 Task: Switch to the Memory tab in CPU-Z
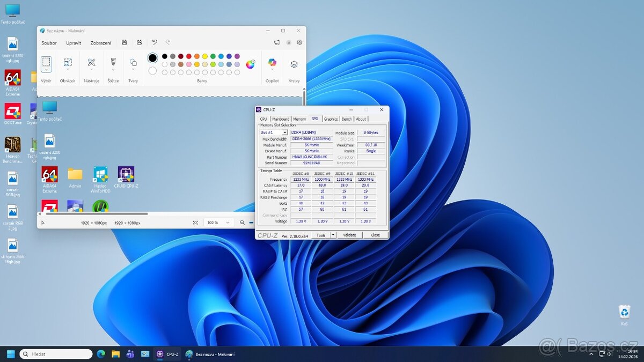(299, 119)
